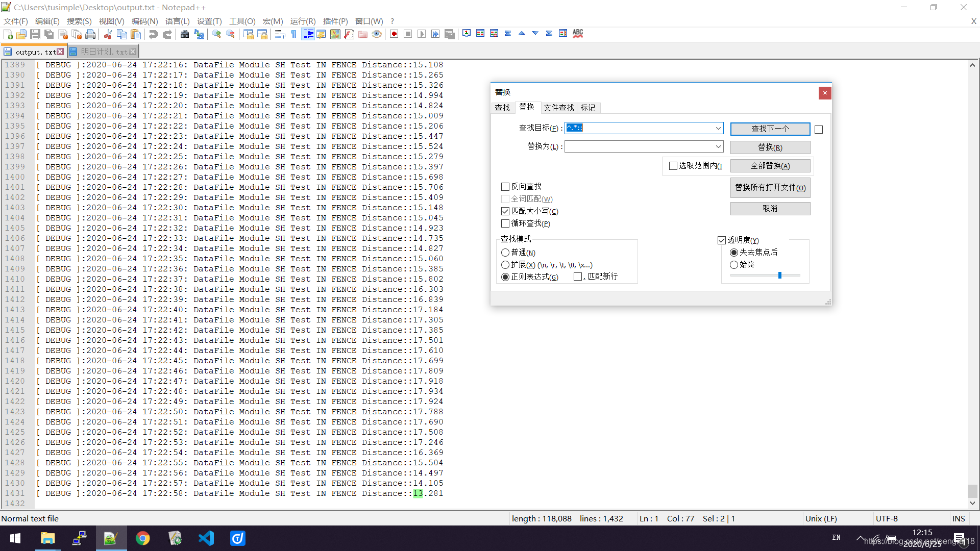Click the Stop Recording macro icon
The height and width of the screenshot is (551, 980).
408,34
